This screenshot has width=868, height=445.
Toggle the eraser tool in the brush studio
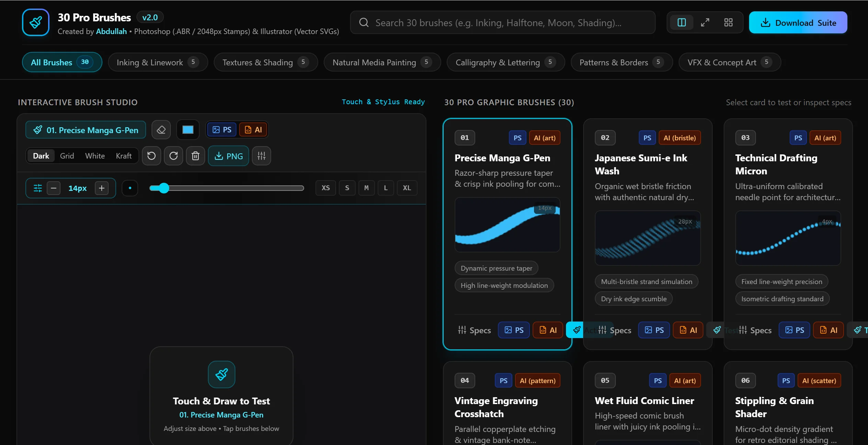161,130
